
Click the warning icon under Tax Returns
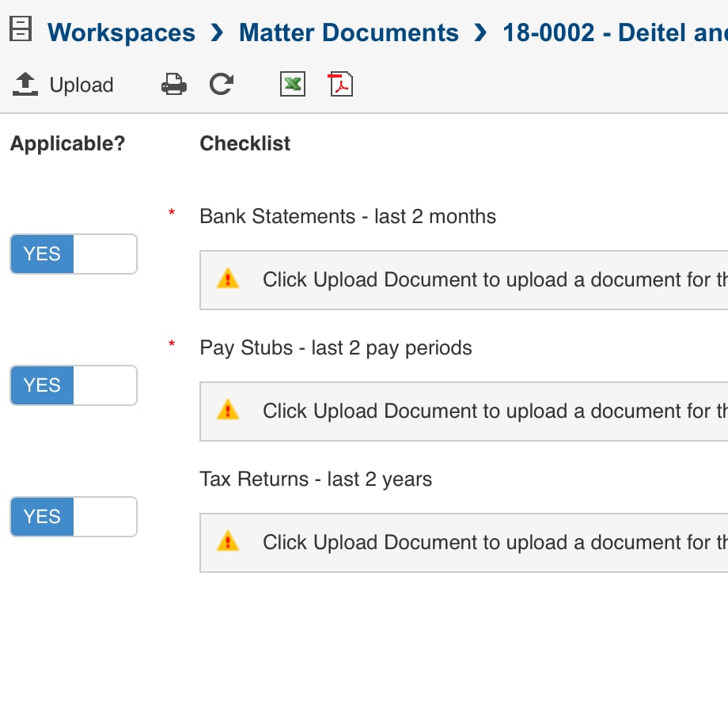point(228,542)
